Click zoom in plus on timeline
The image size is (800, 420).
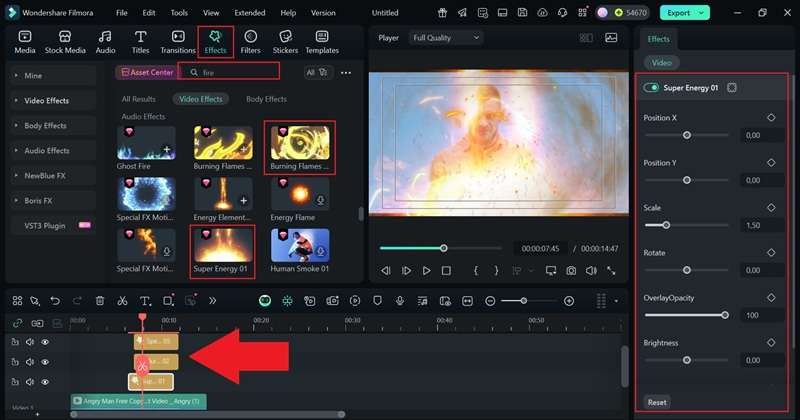coord(569,301)
